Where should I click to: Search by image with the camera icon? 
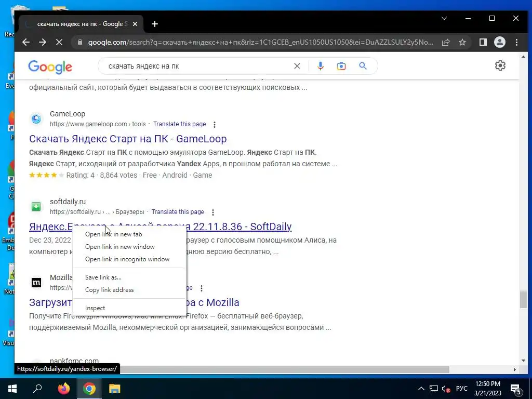[341, 66]
